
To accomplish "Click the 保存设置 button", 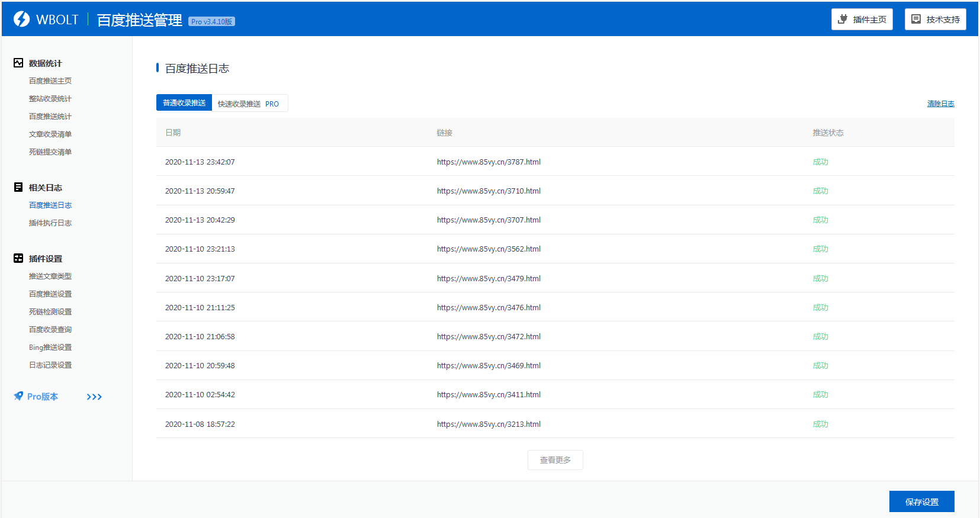I will [x=921, y=501].
